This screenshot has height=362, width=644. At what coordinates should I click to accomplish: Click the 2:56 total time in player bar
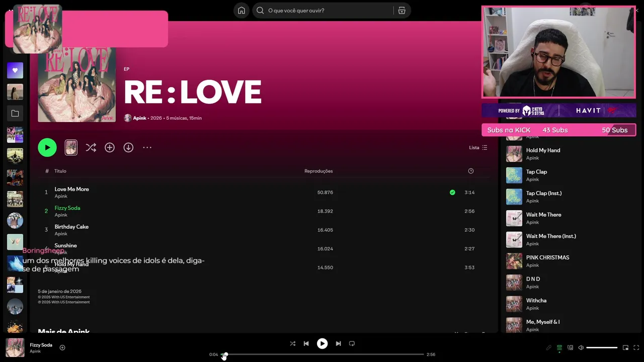pyautogui.click(x=431, y=354)
